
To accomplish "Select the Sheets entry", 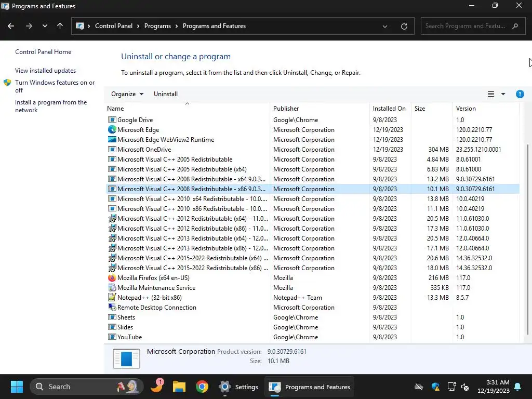I will [x=313, y=317].
